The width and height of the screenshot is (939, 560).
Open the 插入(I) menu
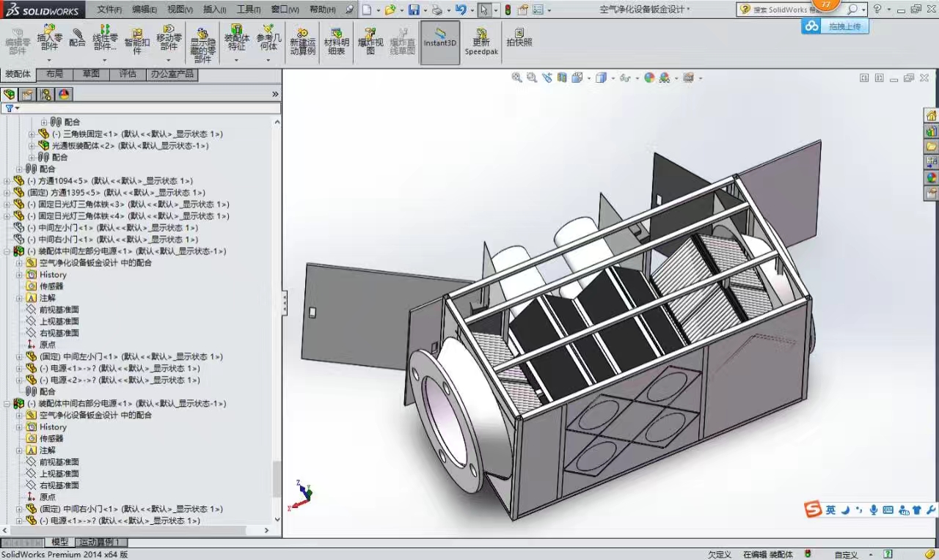pyautogui.click(x=214, y=10)
